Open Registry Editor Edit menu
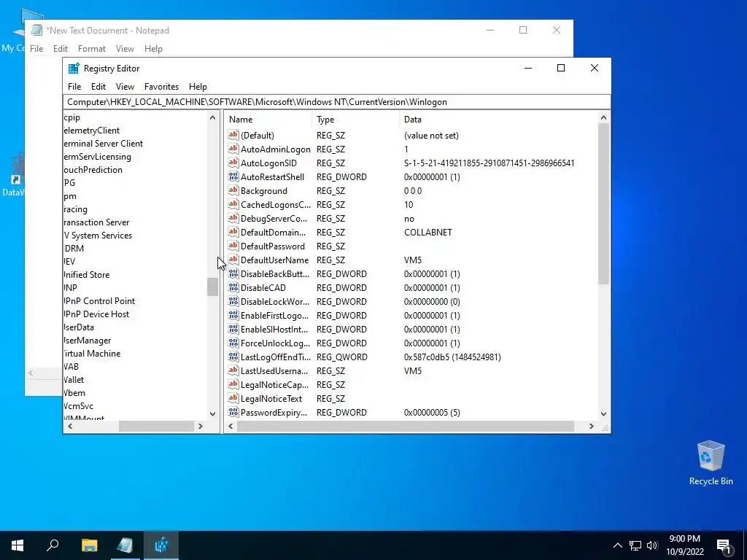 click(x=98, y=87)
